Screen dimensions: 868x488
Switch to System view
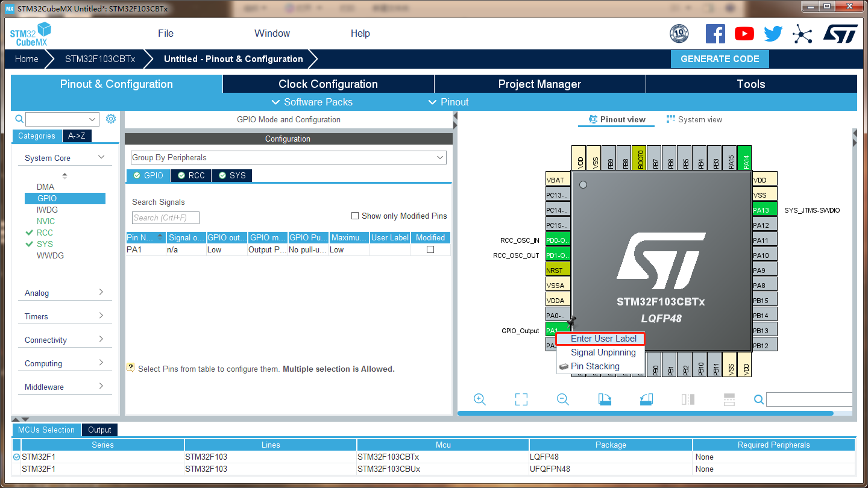[x=694, y=119]
